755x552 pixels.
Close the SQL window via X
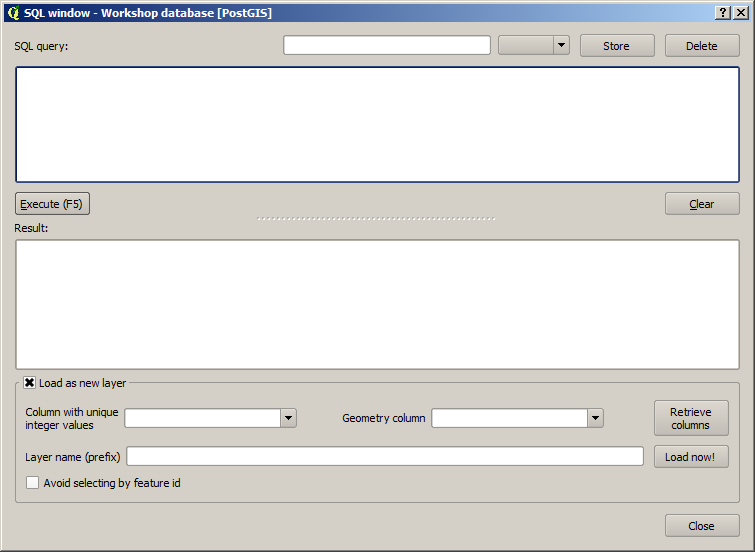pos(741,13)
